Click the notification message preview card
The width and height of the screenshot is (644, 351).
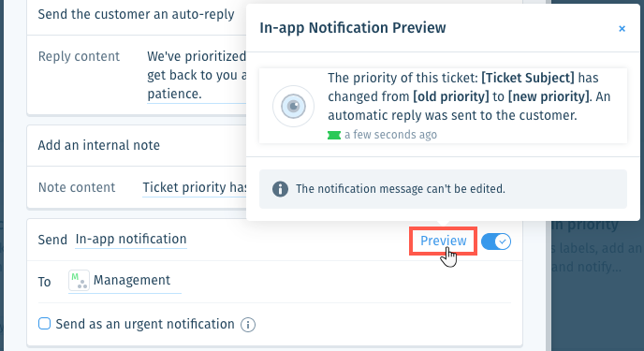point(443,106)
